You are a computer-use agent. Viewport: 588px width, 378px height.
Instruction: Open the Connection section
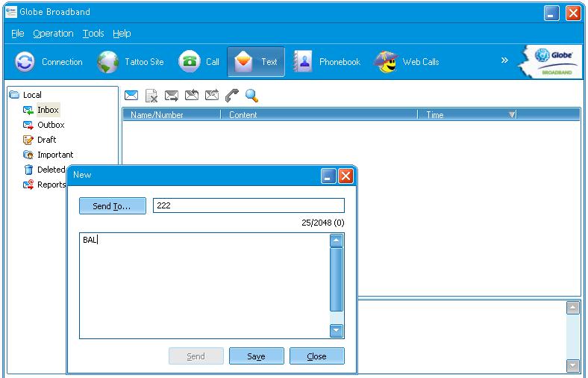(49, 62)
